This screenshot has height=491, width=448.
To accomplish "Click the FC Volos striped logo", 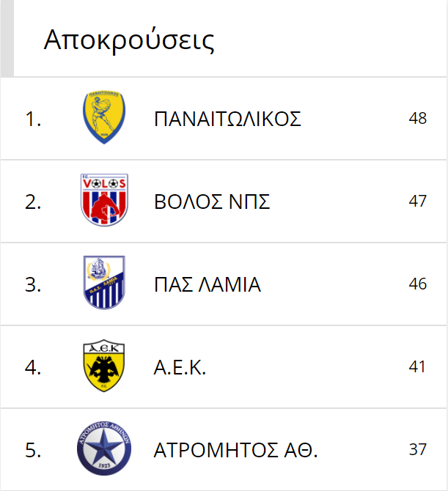I will tap(104, 200).
